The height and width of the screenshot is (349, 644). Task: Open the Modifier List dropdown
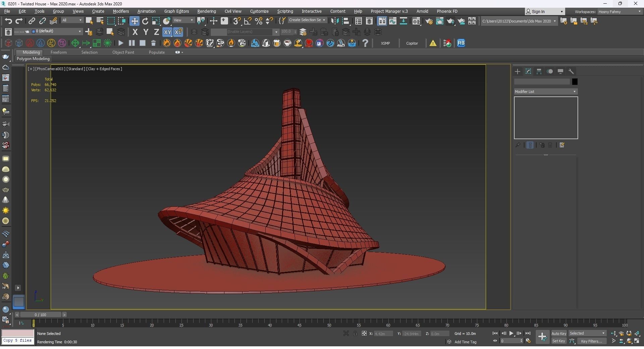pos(546,92)
